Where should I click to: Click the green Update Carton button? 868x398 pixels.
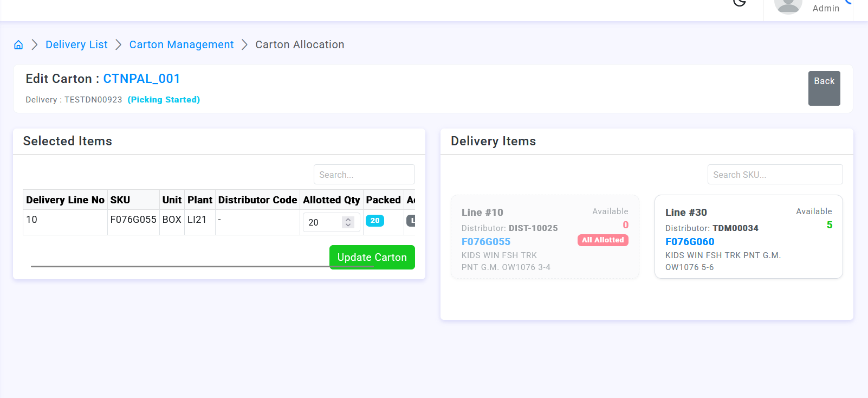372,257
